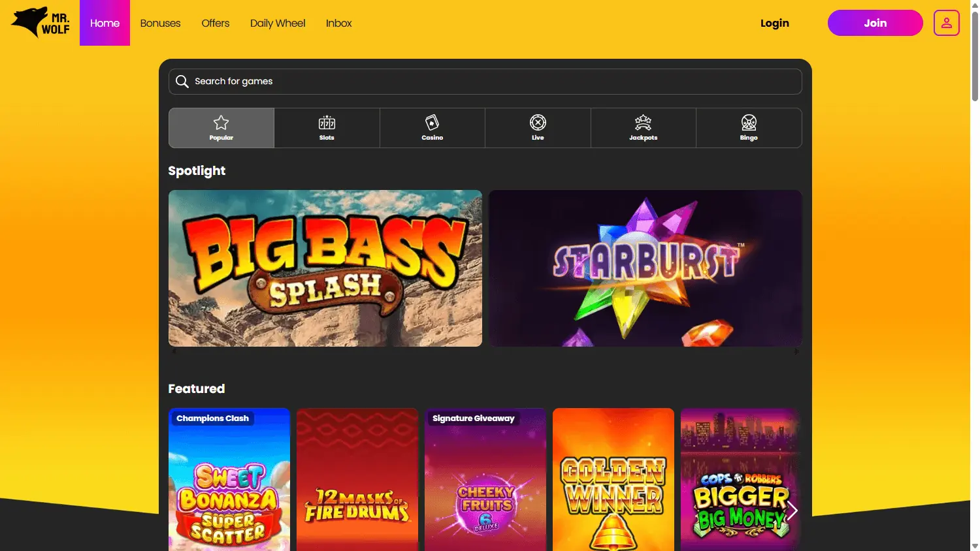This screenshot has height=551, width=980.
Task: Click the Featured heading
Action: (x=197, y=388)
